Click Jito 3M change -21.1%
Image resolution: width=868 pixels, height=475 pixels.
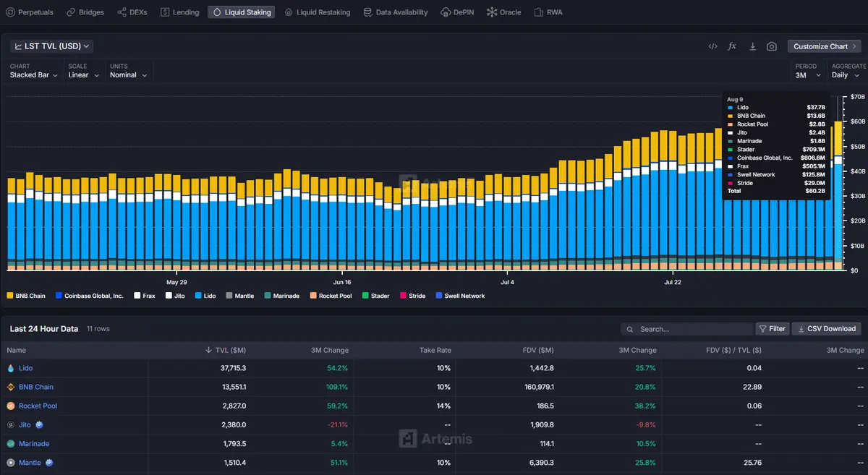(x=339, y=425)
